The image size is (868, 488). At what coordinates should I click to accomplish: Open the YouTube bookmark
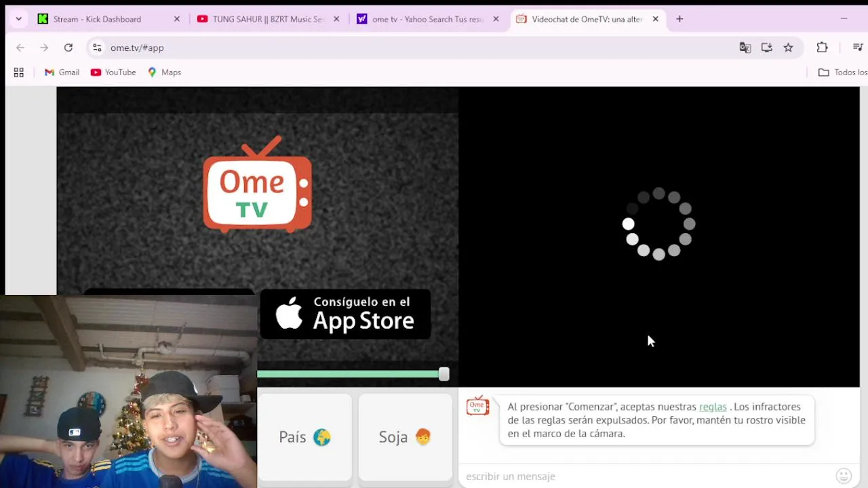(x=113, y=73)
